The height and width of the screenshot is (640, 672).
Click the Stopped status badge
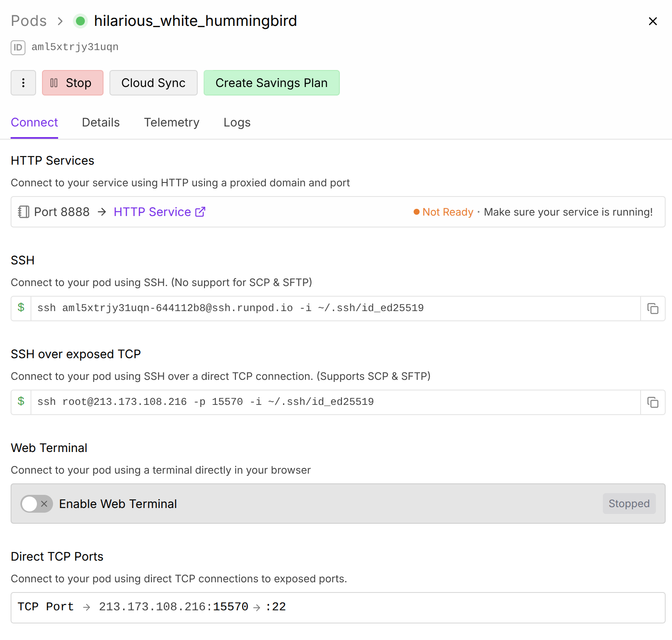[x=629, y=504]
